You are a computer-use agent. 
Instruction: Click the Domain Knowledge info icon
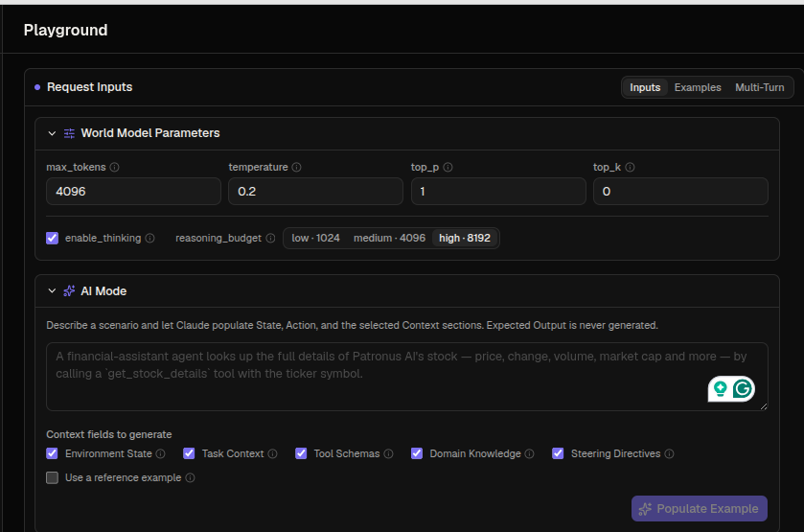[x=530, y=453]
